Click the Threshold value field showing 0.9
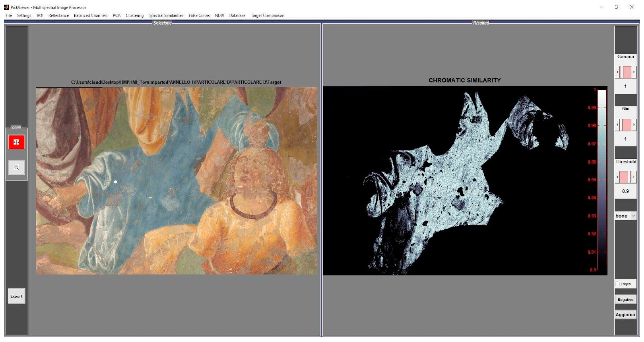The height and width of the screenshot is (342, 644). click(625, 191)
